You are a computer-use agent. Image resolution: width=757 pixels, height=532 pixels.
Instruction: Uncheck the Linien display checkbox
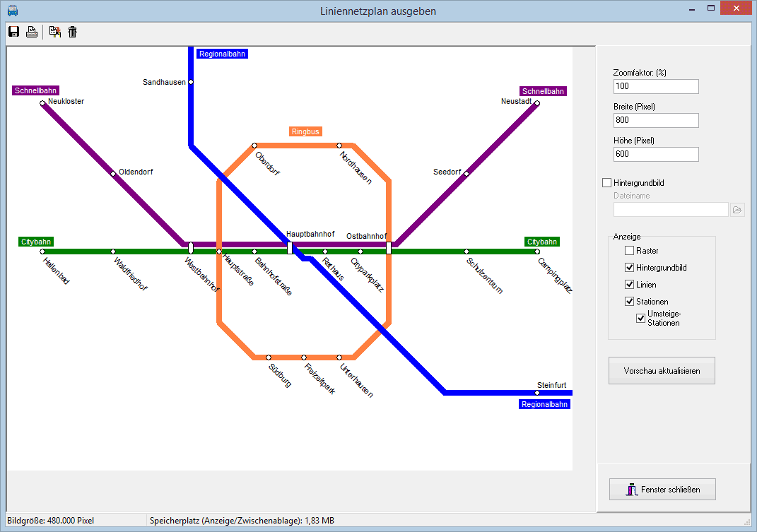(x=629, y=285)
